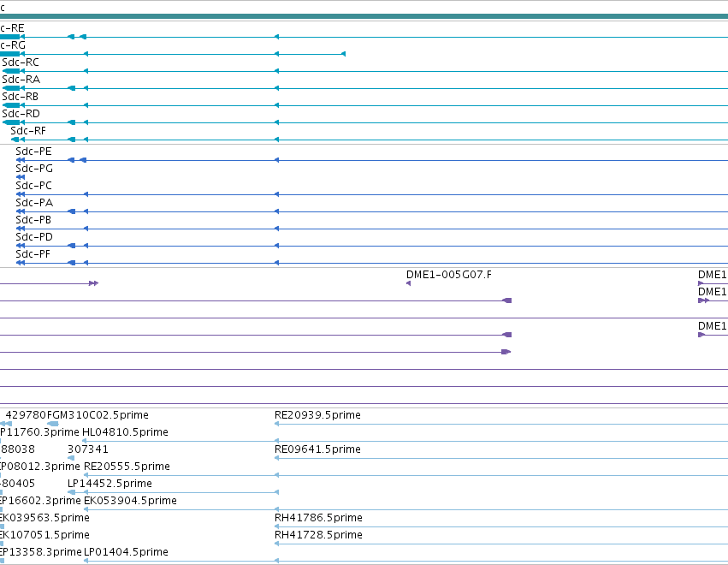The height and width of the screenshot is (565, 728).
Task: Click the 307341 feature arrow block
Action: click(x=71, y=458)
